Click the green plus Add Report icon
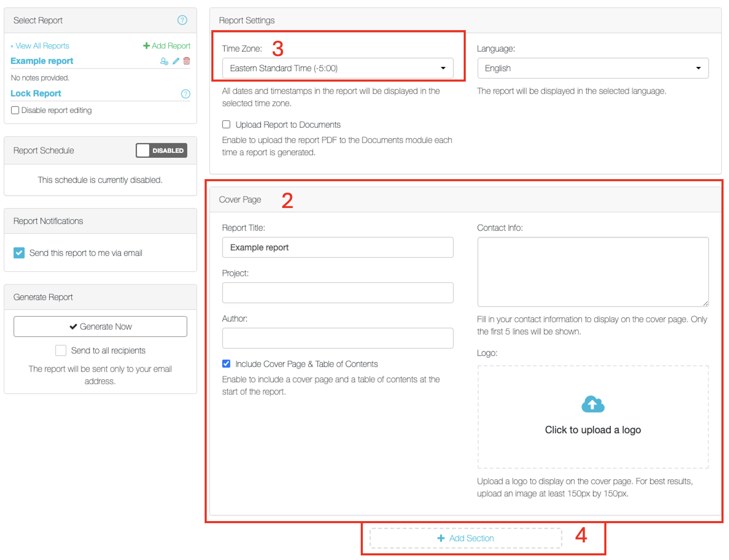Viewport: 729px width, 560px height. (146, 46)
